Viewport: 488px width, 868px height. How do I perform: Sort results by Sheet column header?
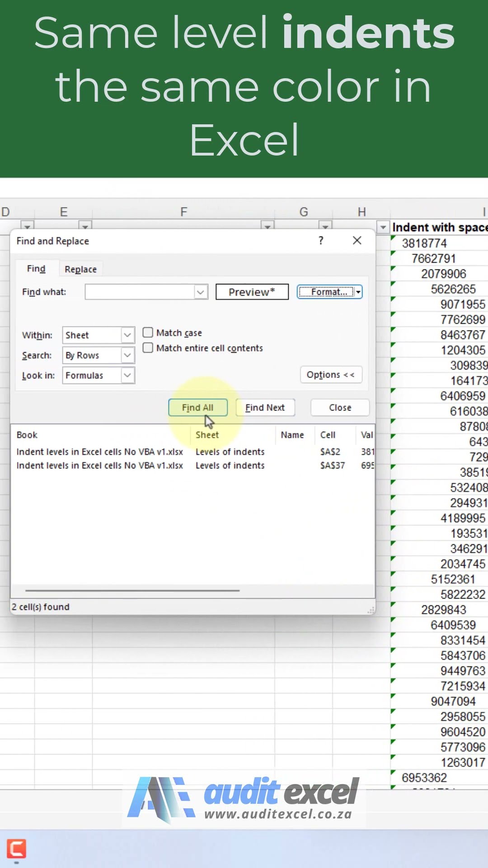207,435
